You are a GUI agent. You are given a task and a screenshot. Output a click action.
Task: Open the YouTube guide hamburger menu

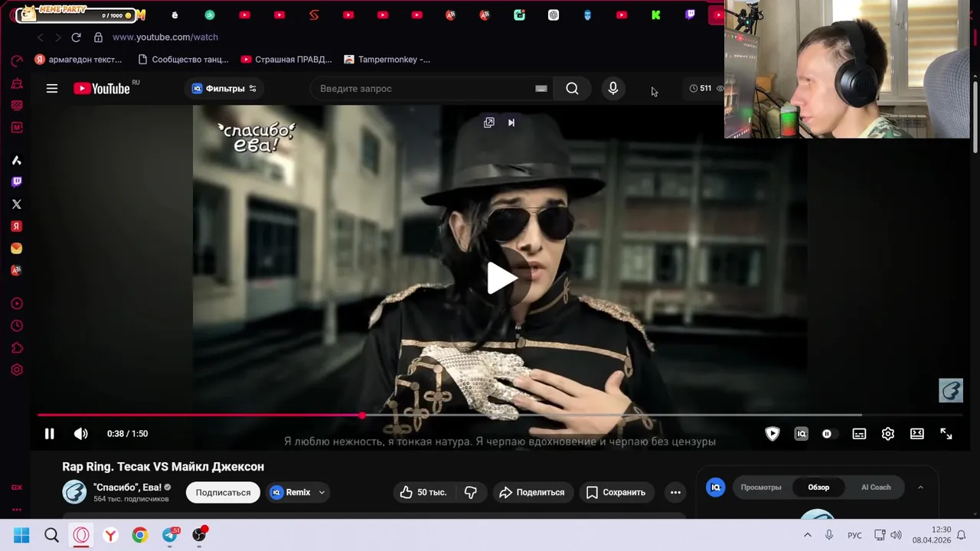tap(51, 89)
